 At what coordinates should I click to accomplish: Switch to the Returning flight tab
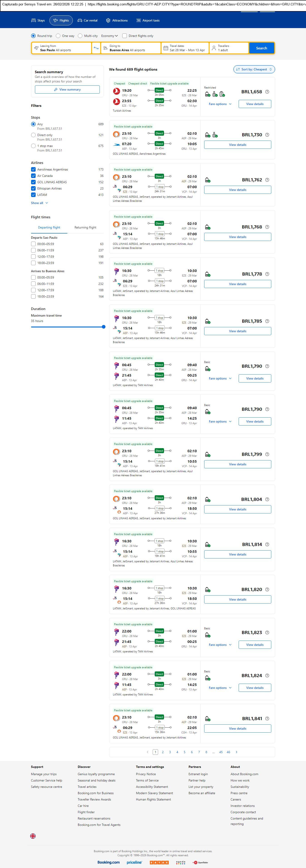click(x=85, y=227)
